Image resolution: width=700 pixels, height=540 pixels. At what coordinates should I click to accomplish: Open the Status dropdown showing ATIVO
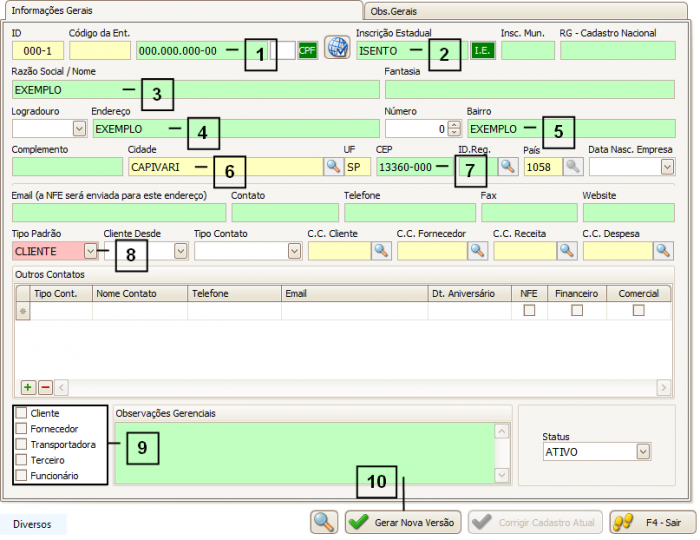[x=643, y=452]
